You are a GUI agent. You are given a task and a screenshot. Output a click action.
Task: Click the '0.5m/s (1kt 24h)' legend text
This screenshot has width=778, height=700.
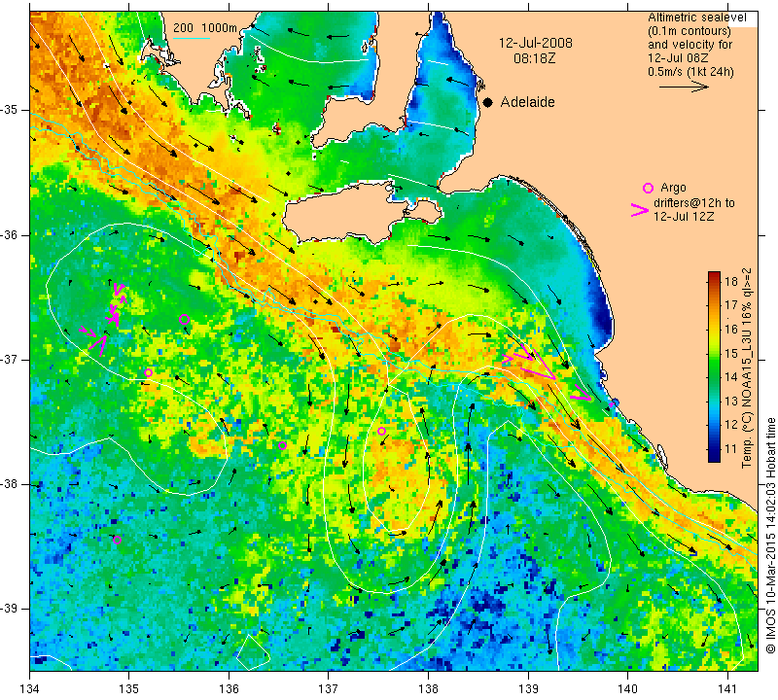690,71
